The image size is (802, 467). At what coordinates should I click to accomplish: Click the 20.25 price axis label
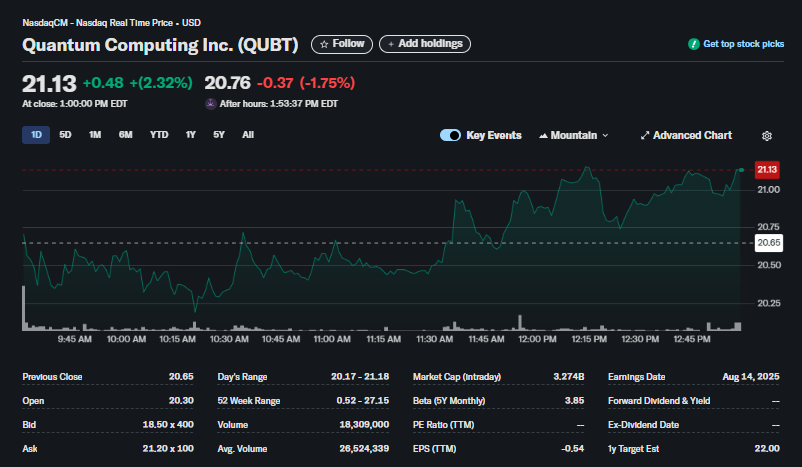[769, 303]
